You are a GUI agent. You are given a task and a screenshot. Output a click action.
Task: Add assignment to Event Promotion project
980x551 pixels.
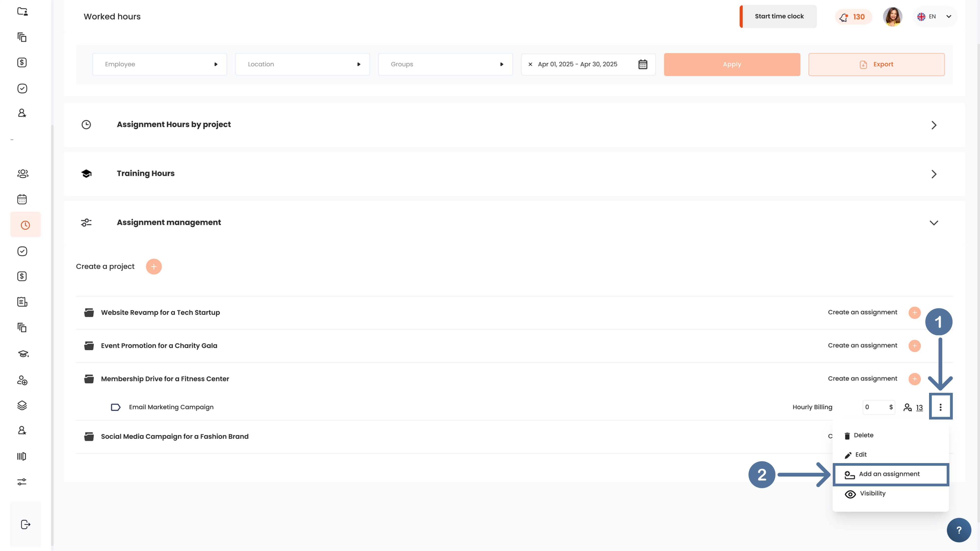pyautogui.click(x=915, y=346)
